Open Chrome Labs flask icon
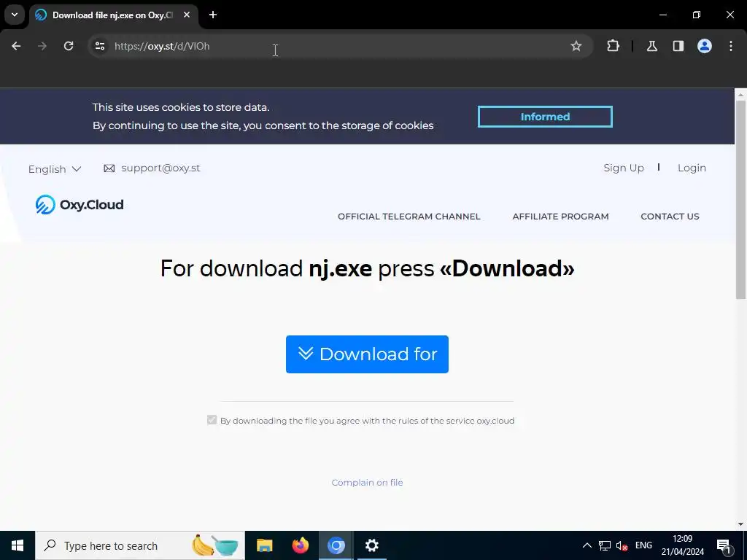The image size is (747, 560). (651, 46)
